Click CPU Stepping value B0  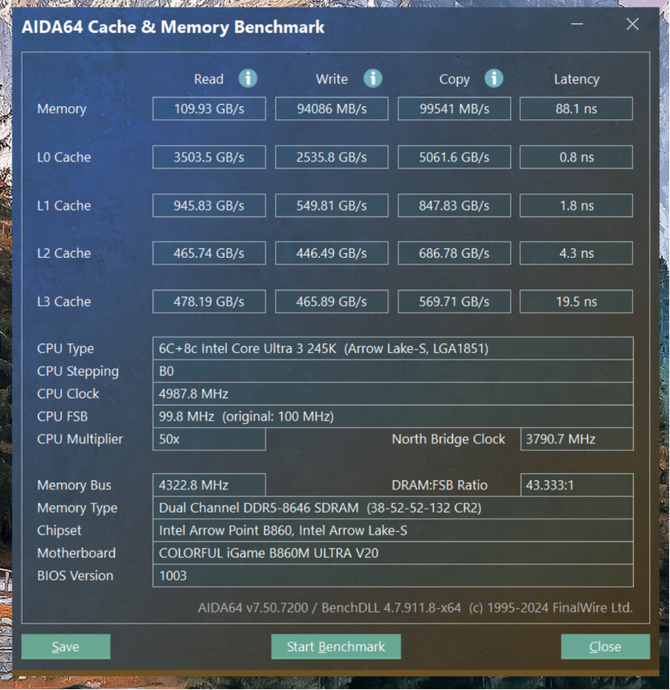click(x=393, y=371)
